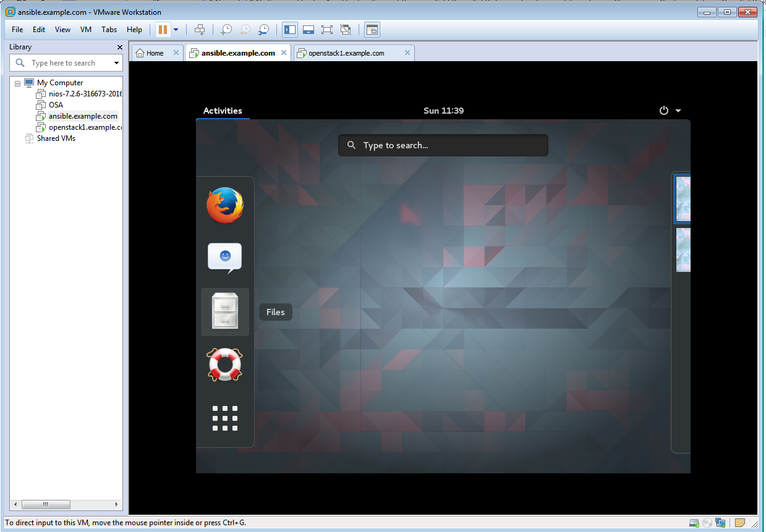Select the first workspace thumbnail
The image size is (766, 532).
(683, 199)
